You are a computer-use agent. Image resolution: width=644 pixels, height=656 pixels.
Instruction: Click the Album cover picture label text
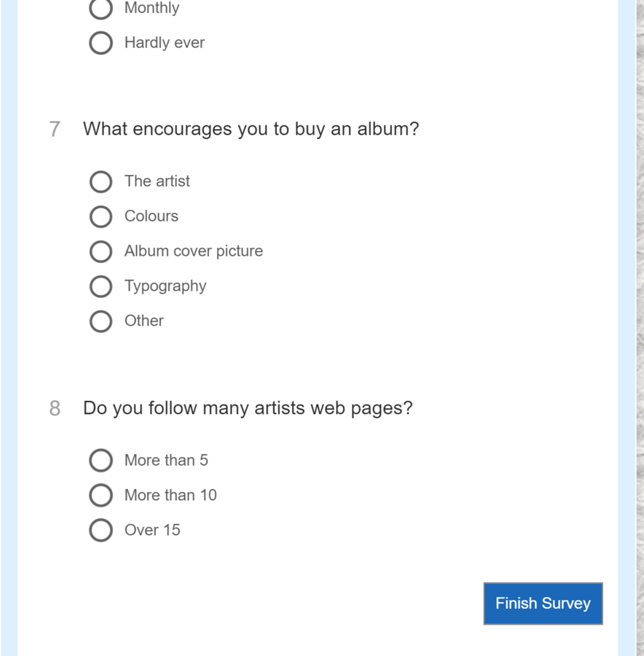pos(194,251)
